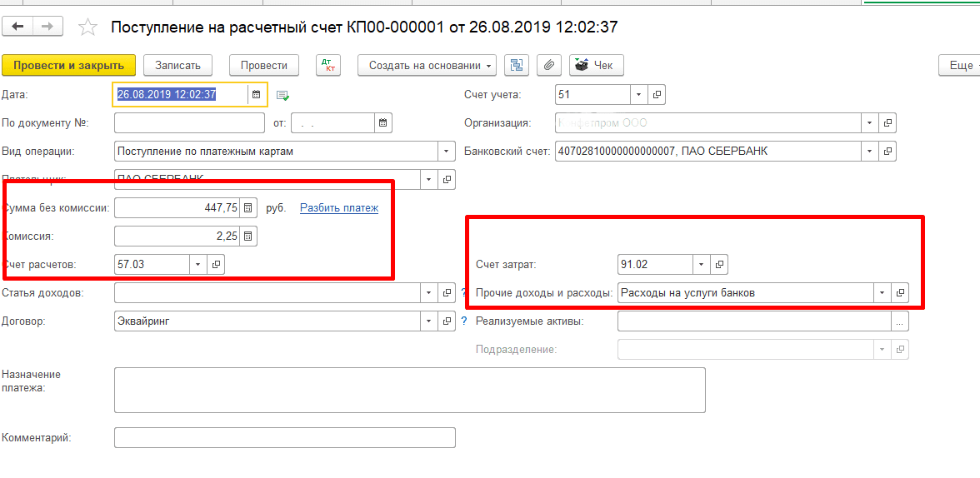Open the Счет учета 51 item form

tap(657, 94)
